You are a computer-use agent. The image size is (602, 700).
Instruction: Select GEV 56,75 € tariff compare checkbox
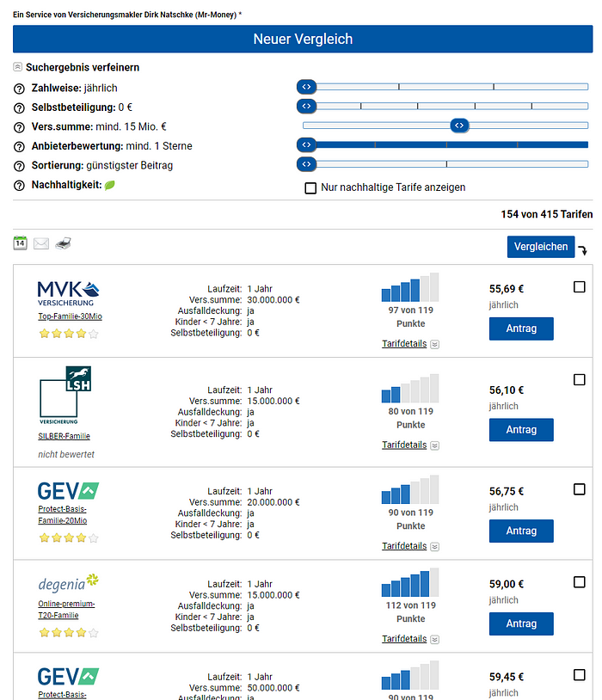(x=580, y=489)
